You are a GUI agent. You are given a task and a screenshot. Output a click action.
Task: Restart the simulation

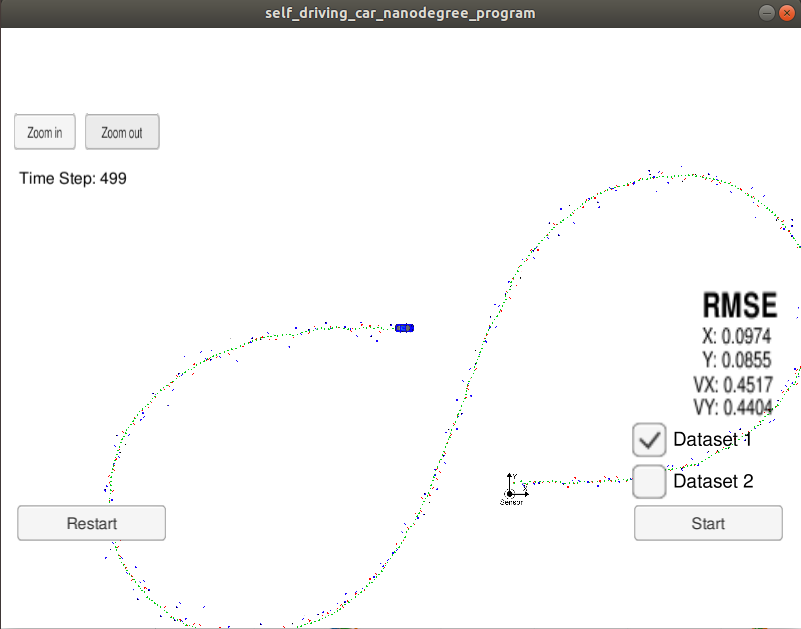(x=91, y=523)
